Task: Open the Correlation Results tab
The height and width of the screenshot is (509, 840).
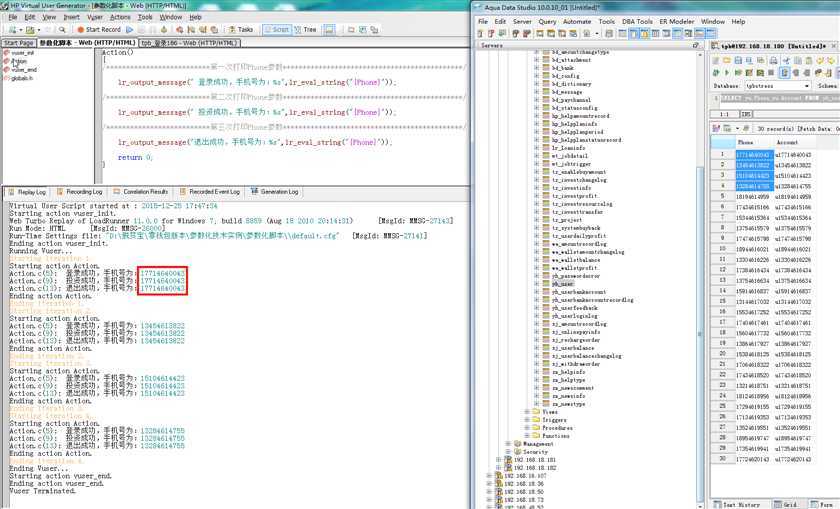Action: [140, 192]
